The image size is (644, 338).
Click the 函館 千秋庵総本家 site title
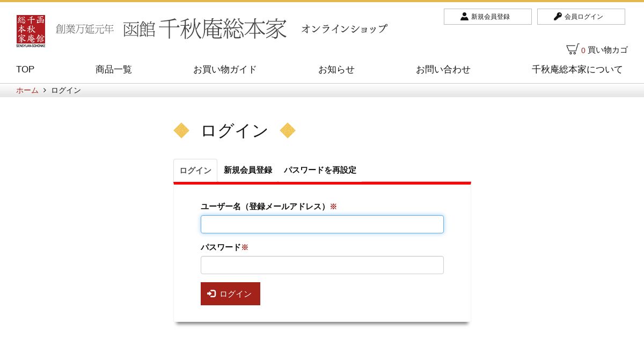click(204, 29)
